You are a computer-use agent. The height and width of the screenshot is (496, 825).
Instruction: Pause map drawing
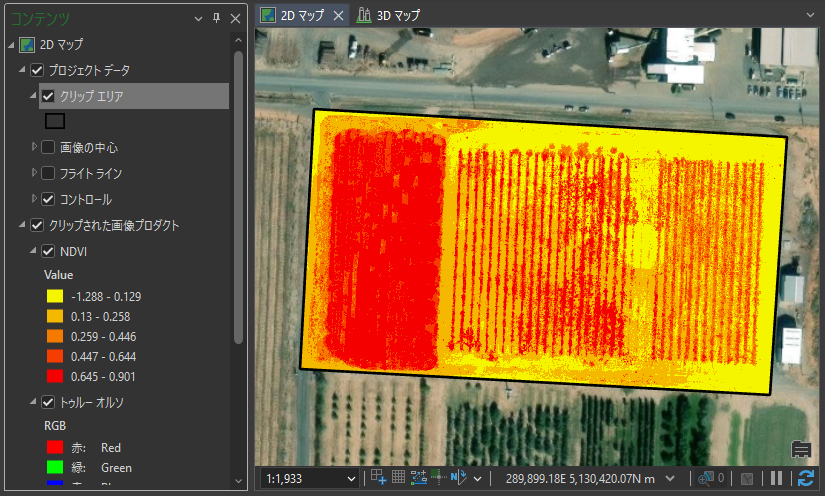click(777, 478)
